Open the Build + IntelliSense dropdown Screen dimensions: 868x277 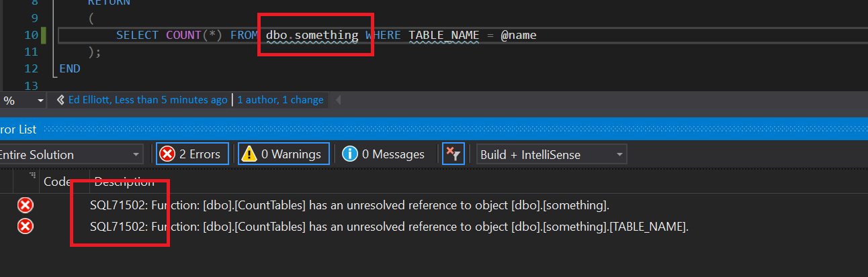[551, 154]
